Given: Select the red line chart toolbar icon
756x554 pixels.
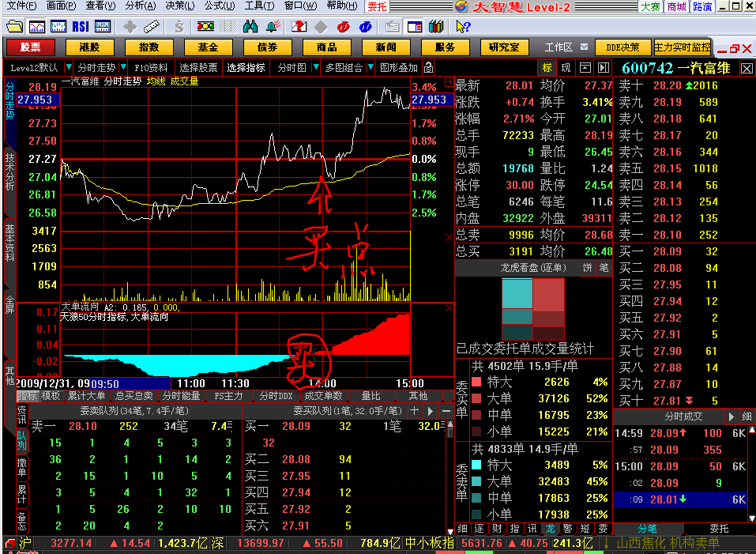Looking at the screenshot, I should click(36, 27).
